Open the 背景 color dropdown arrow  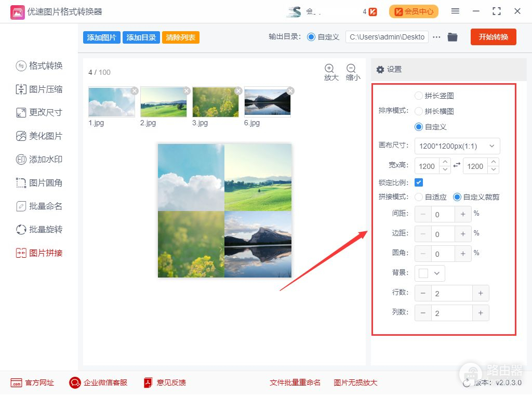[436, 273]
